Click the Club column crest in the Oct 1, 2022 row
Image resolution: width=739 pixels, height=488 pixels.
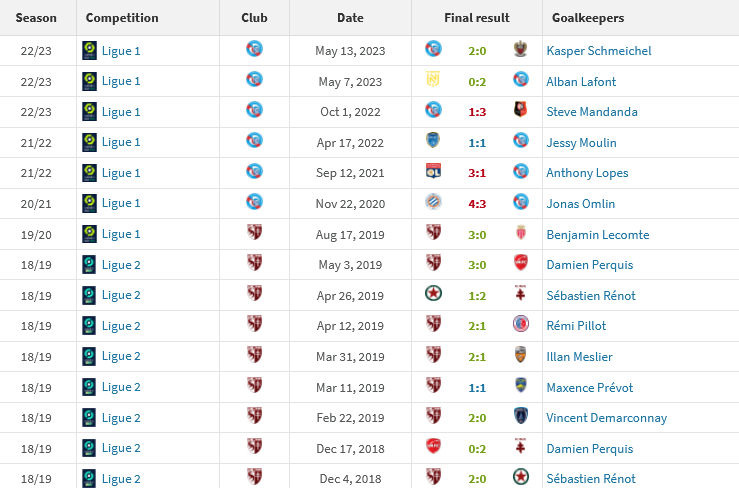(254, 110)
